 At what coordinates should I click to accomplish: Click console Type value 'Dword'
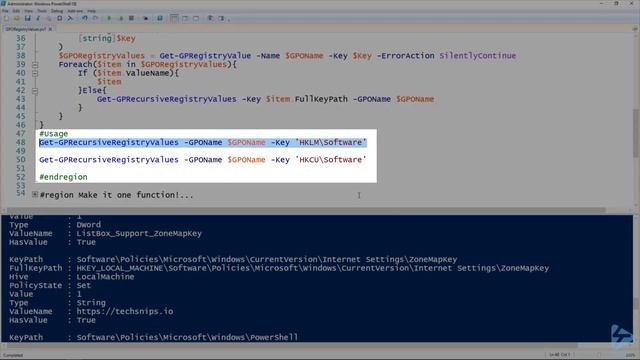coord(89,225)
